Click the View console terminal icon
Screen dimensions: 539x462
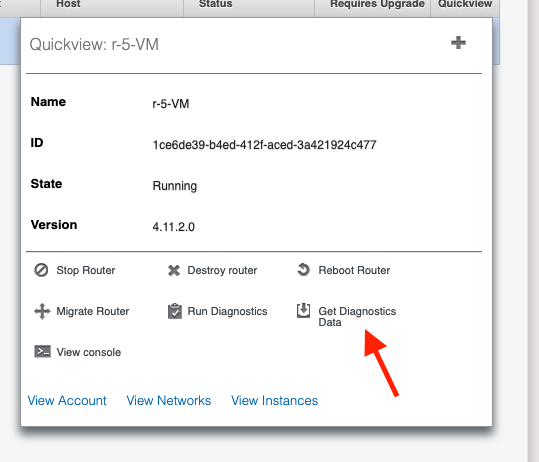click(42, 352)
